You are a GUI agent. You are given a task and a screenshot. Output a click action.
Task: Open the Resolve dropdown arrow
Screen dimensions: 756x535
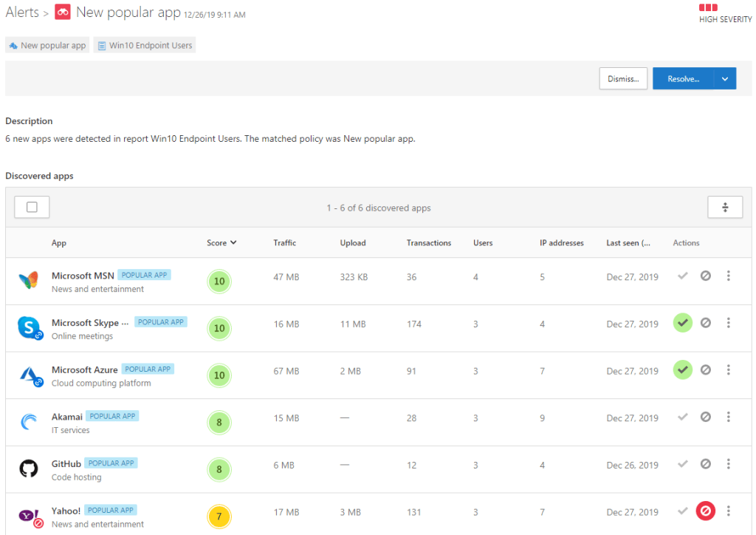(725, 79)
